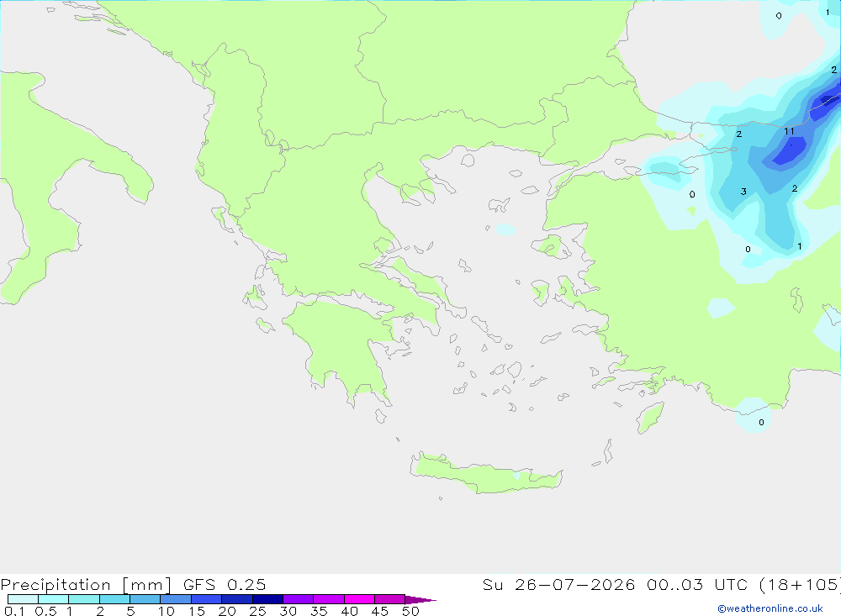The width and height of the screenshot is (841, 616).
Task: Click the 45 to 50 mm magenta legend swatch
Action: [x=389, y=599]
